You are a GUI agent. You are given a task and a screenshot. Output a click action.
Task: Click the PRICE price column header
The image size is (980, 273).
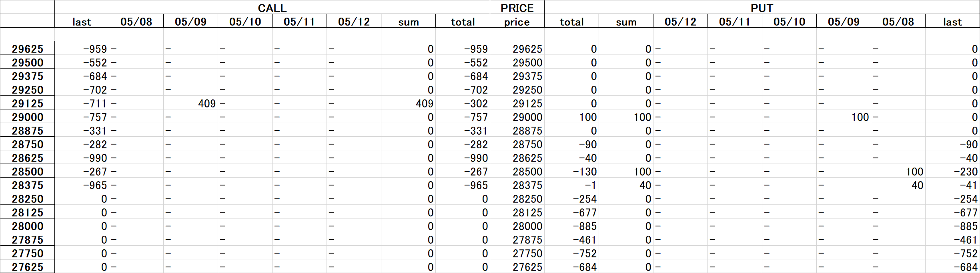tap(517, 22)
